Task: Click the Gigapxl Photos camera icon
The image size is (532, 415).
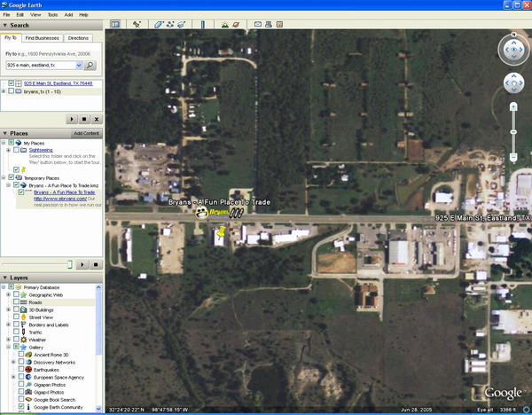Action: pyautogui.click(x=28, y=392)
